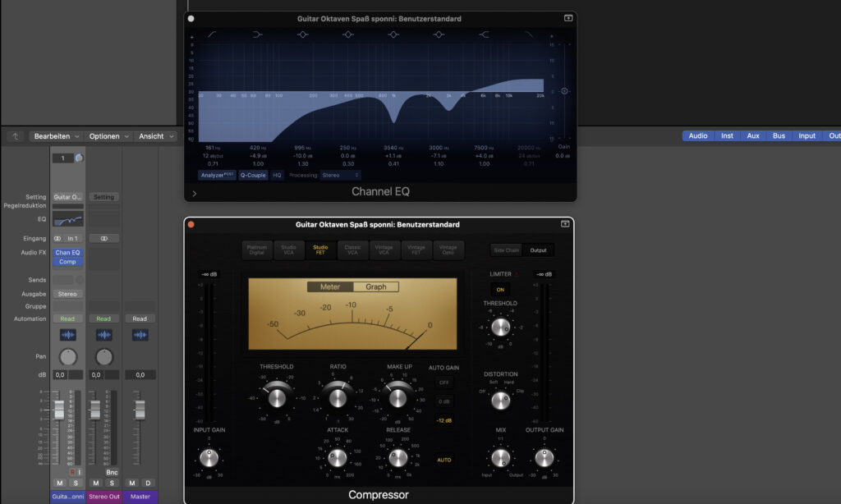Viewport: 841px width, 504px height.
Task: Toggle the Limiter ON button
Action: [x=500, y=290]
